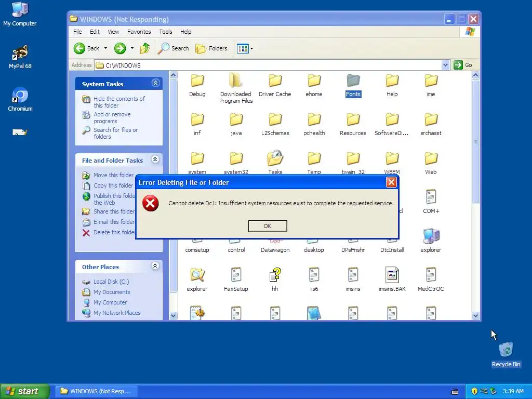Image resolution: width=532 pixels, height=399 pixels.
Task: Open the Tools menu
Action: [166, 32]
